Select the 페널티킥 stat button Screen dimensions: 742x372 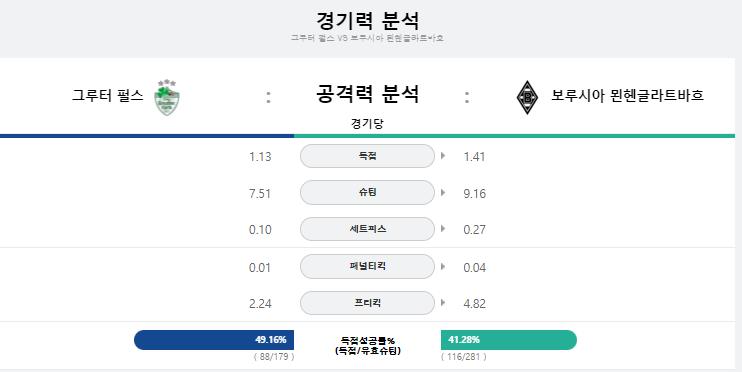[x=367, y=266]
